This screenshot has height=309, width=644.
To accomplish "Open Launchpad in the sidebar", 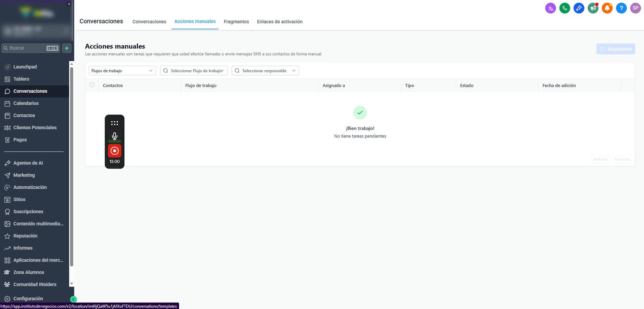I will click(x=35, y=67).
